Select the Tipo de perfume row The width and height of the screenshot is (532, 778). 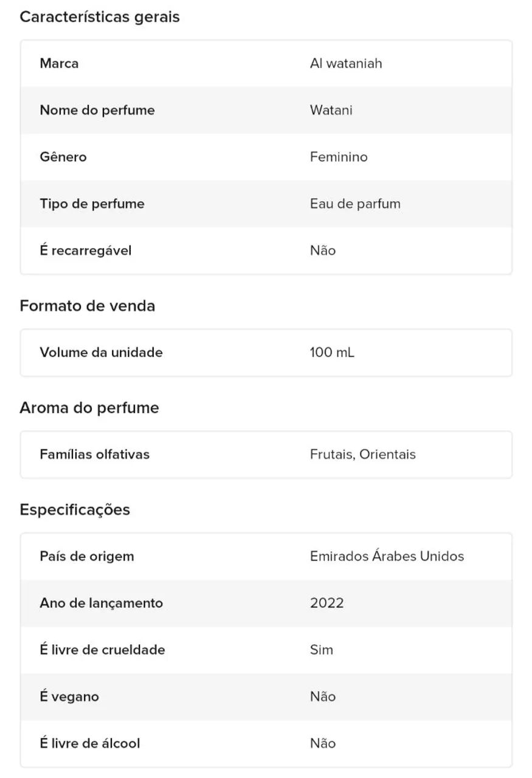[266, 204]
